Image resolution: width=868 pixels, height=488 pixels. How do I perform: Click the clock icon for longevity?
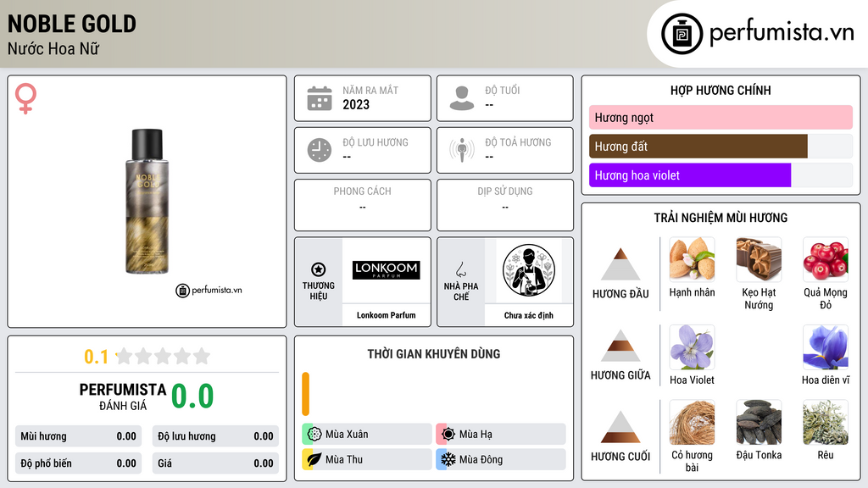coord(320,150)
